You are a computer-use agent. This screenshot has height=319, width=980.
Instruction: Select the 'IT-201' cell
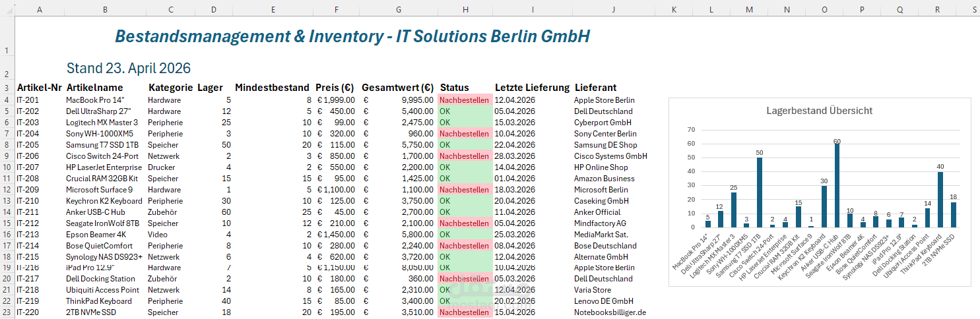pyautogui.click(x=40, y=100)
